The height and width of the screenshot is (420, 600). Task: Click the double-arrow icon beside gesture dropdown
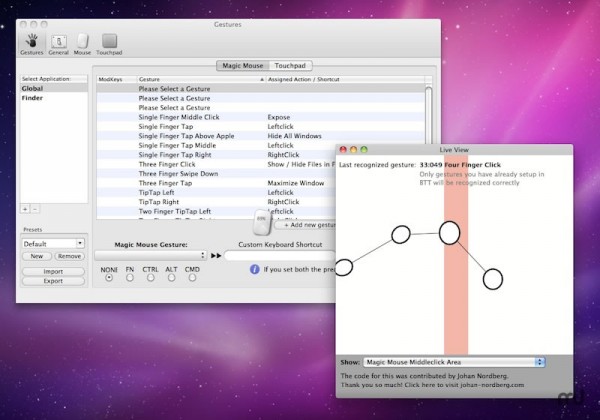coord(216,256)
